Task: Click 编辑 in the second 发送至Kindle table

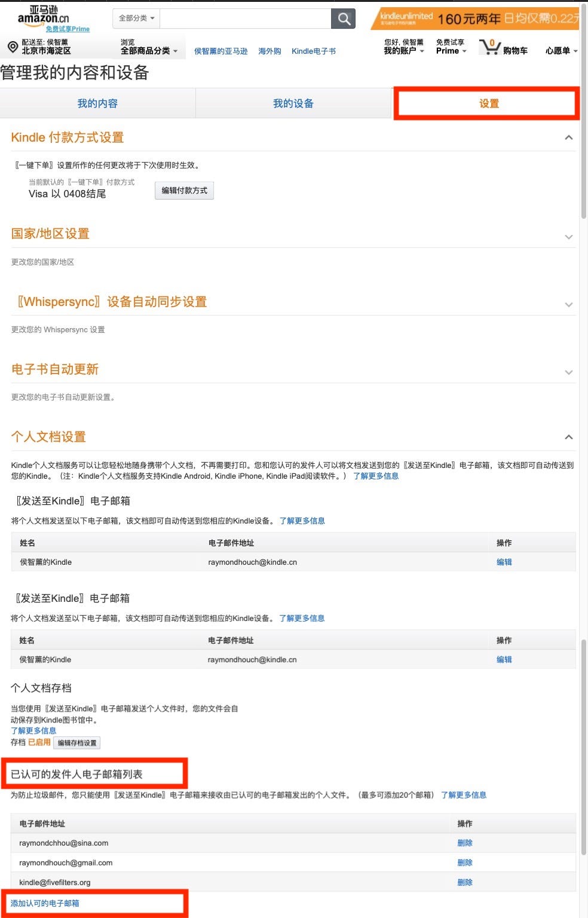Action: click(504, 660)
